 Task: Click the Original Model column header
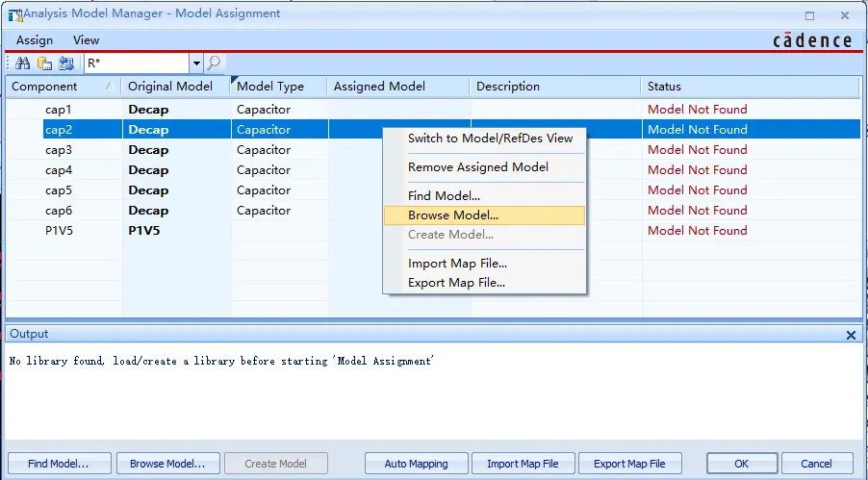click(x=175, y=87)
